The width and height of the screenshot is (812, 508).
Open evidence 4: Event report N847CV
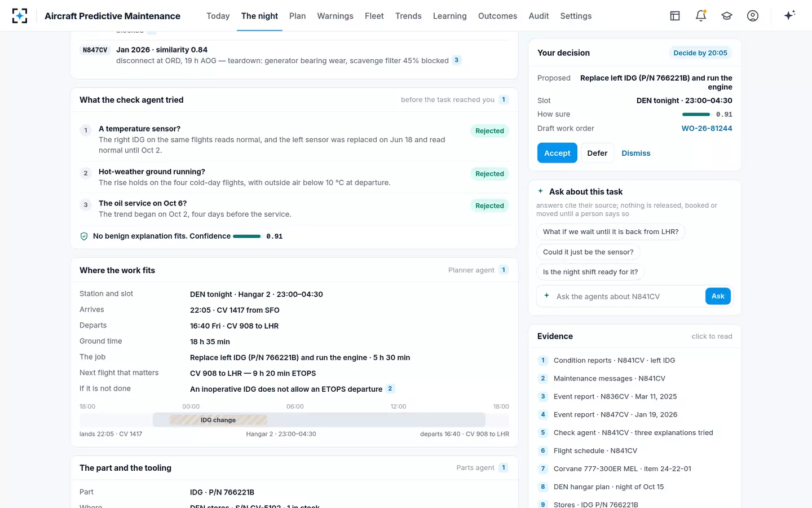point(635,415)
